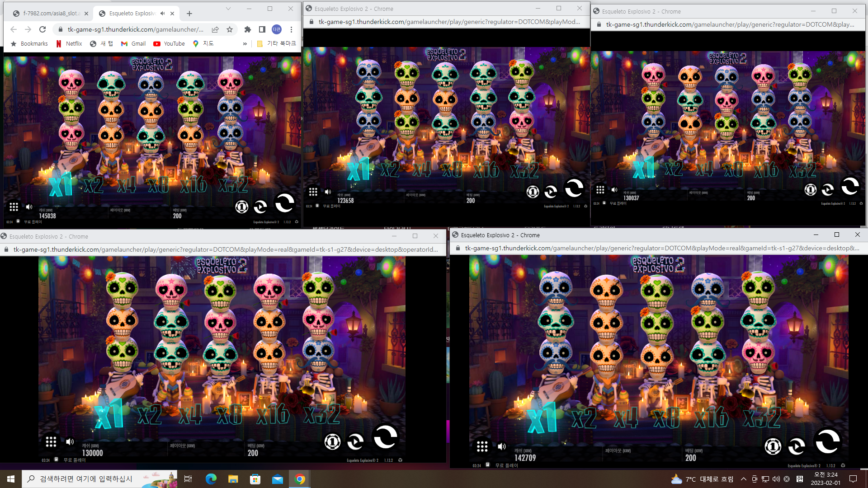
Task: Spin the reels in 123658 balance game
Action: (x=574, y=188)
